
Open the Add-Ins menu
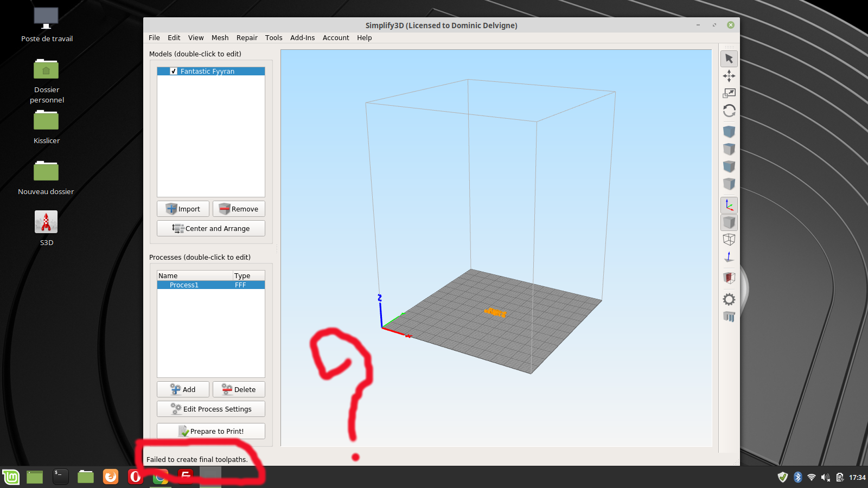point(302,38)
